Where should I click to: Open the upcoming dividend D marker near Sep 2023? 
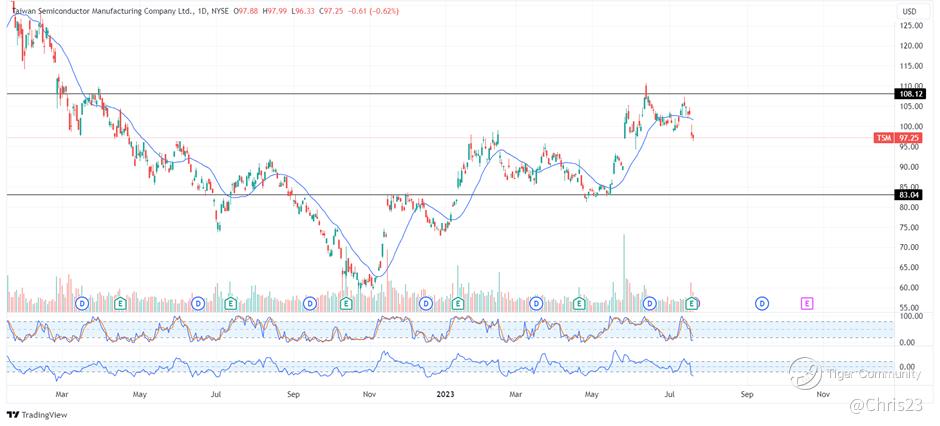pos(762,304)
